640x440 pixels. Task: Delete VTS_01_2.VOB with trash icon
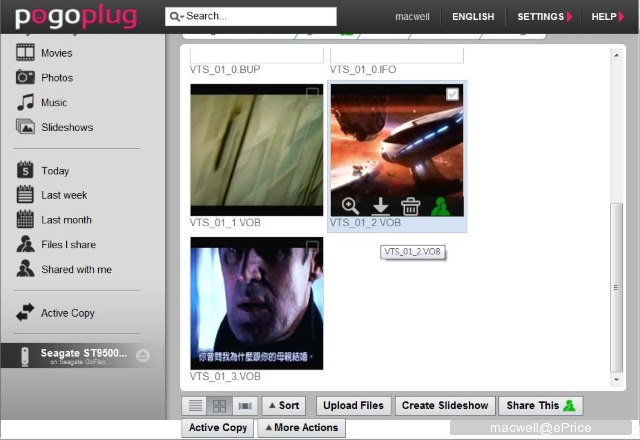point(411,206)
